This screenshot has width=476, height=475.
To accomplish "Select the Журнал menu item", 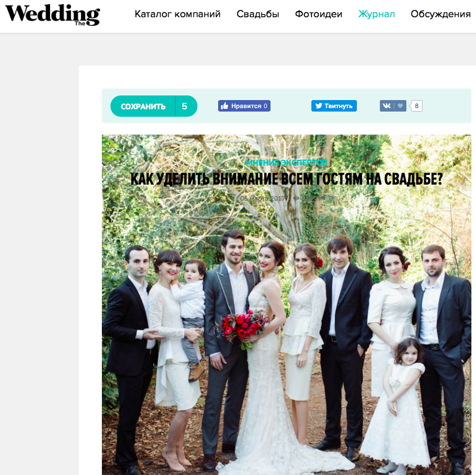I will (x=376, y=14).
